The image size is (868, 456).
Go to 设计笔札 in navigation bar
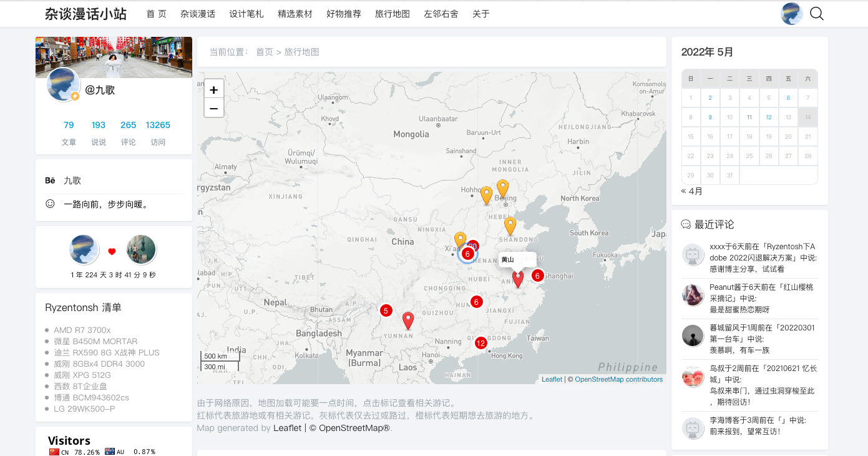coord(246,14)
